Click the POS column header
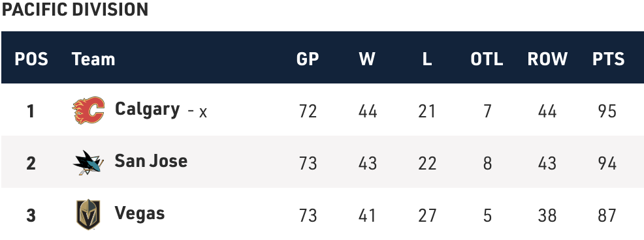 31,59
